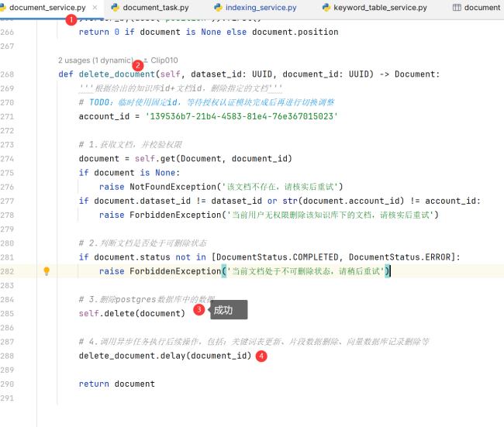
Task: Click the yellow lightbulb quick-fix icon
Action: 47,271
